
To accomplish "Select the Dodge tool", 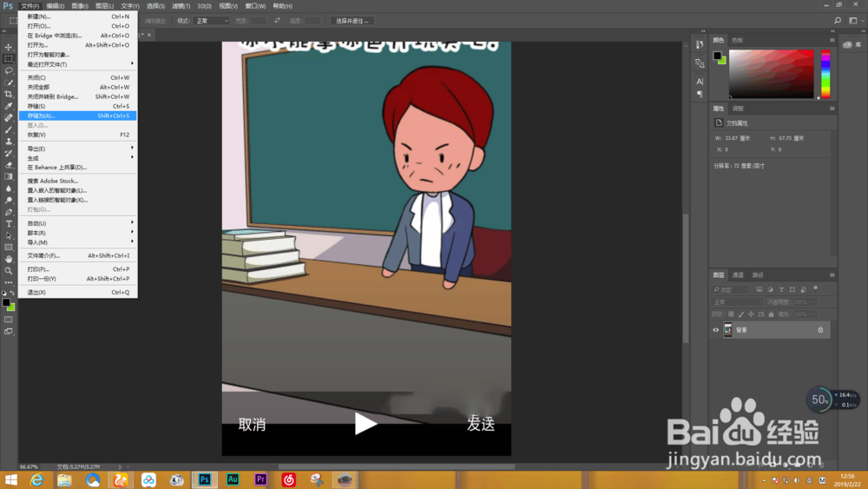I will point(9,200).
